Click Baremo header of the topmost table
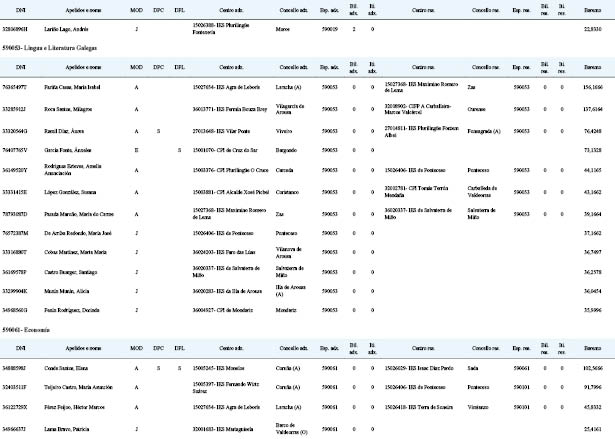Screen dimensions: 615x439 pyautogui.click(x=592, y=10)
